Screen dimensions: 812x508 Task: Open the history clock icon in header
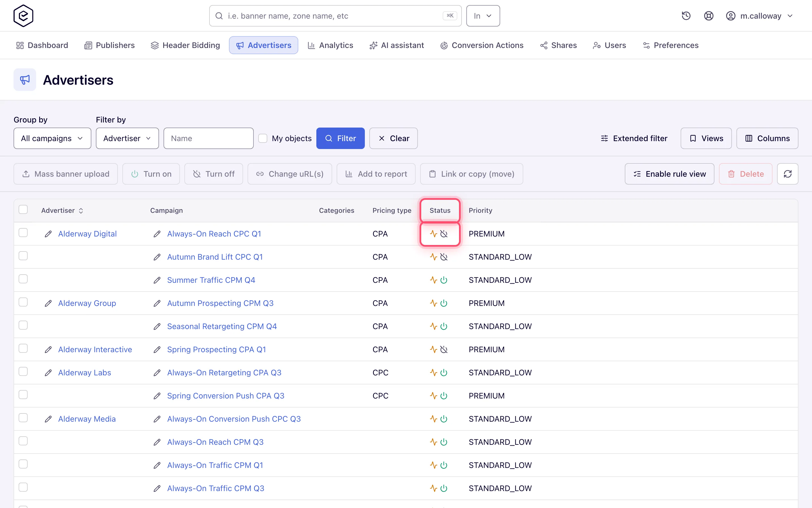pyautogui.click(x=686, y=16)
